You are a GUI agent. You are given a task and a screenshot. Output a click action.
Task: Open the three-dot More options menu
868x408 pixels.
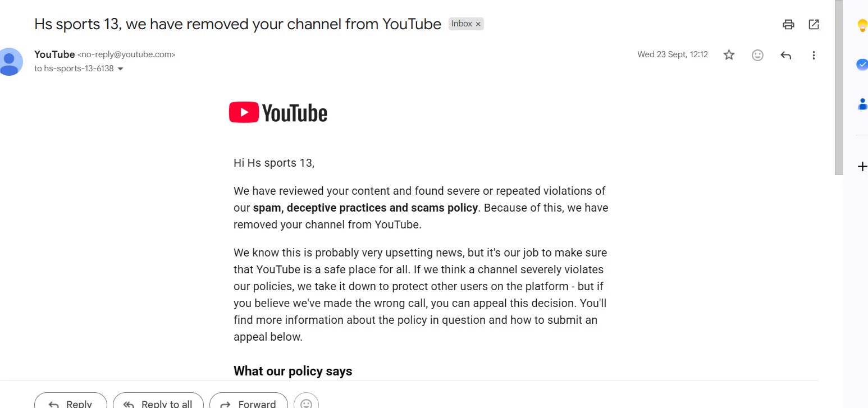814,55
